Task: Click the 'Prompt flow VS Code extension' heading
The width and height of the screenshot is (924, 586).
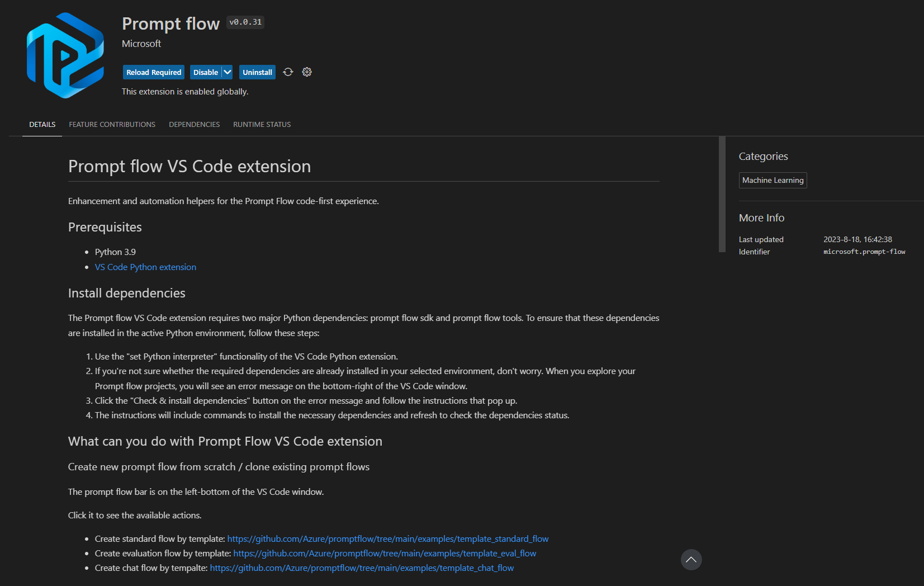Action: tap(189, 167)
